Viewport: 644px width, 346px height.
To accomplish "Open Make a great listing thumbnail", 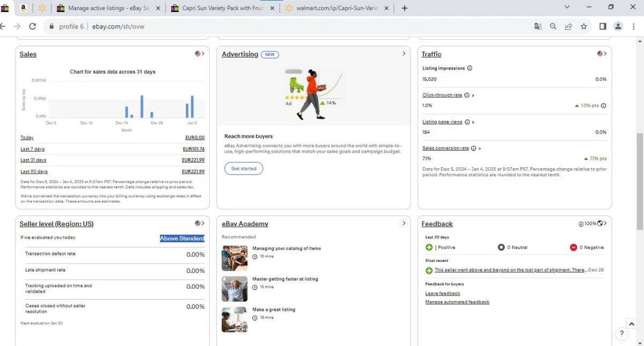I will pyautogui.click(x=235, y=319).
